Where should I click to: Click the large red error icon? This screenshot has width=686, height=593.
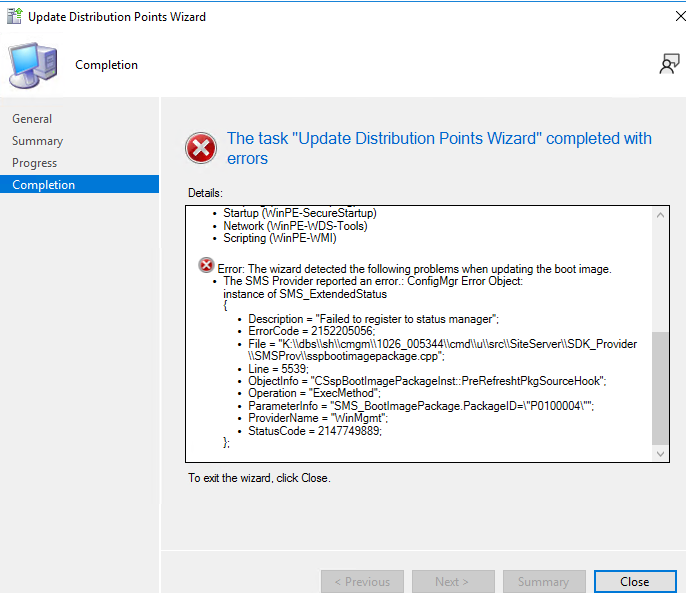[201, 148]
